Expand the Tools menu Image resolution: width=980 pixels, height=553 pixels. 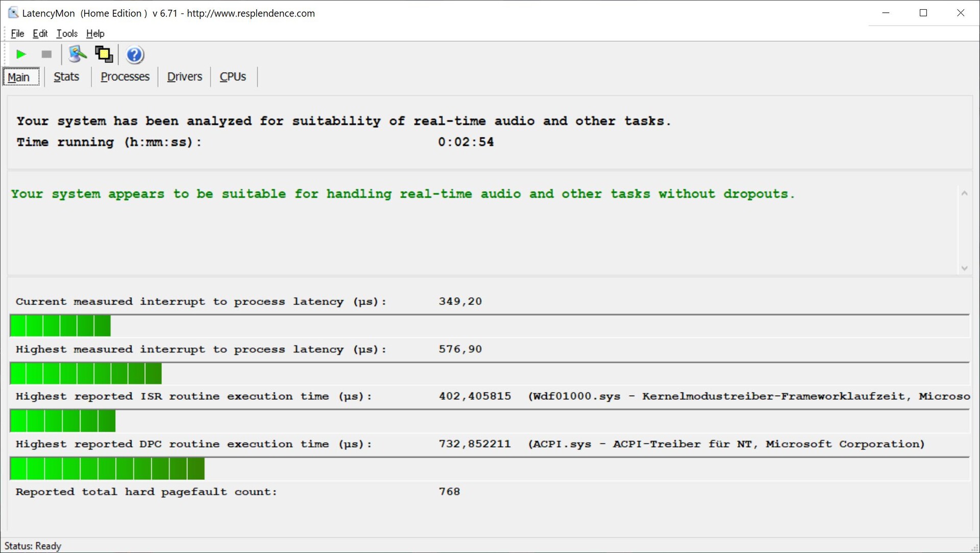67,34
